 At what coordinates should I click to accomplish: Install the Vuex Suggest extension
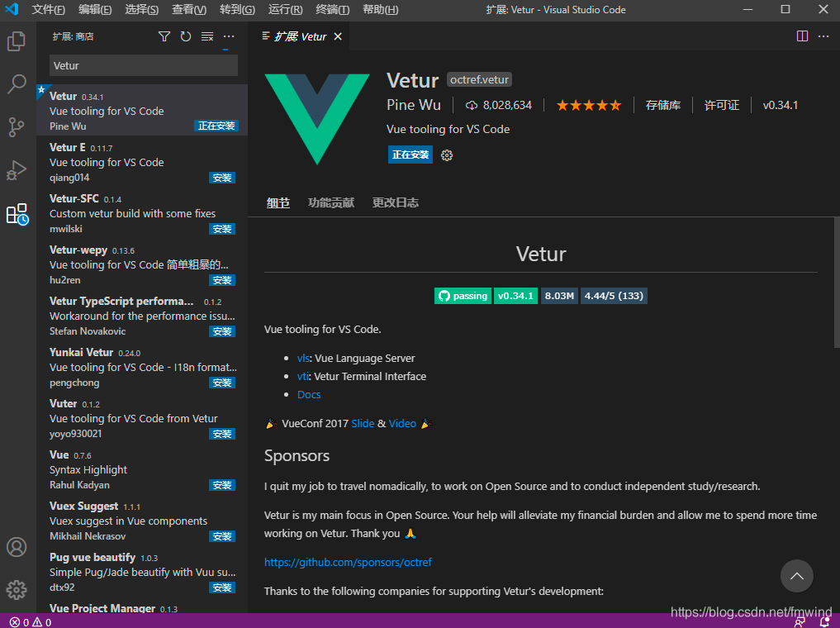click(222, 536)
